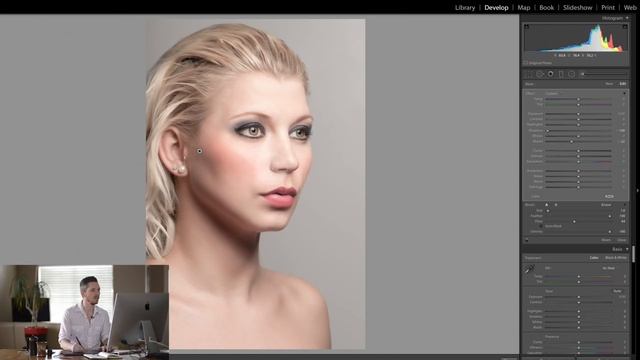Click the Auto tone button
This screenshot has width=640, height=360.
tap(617, 291)
